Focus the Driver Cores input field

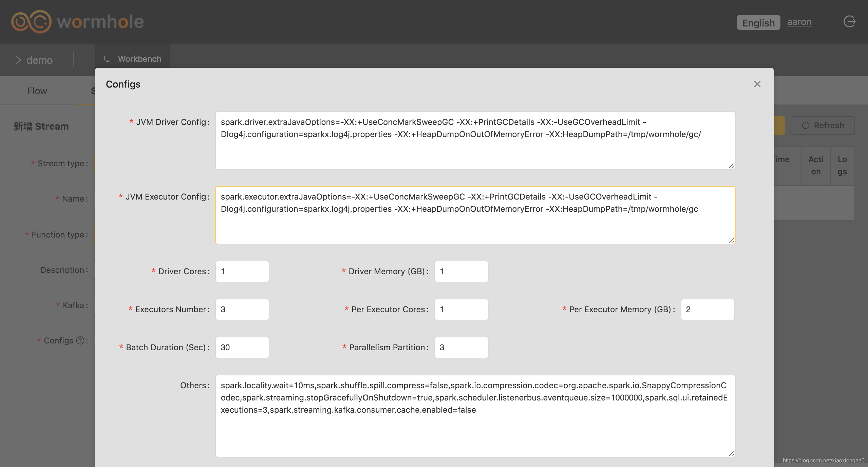click(x=242, y=272)
